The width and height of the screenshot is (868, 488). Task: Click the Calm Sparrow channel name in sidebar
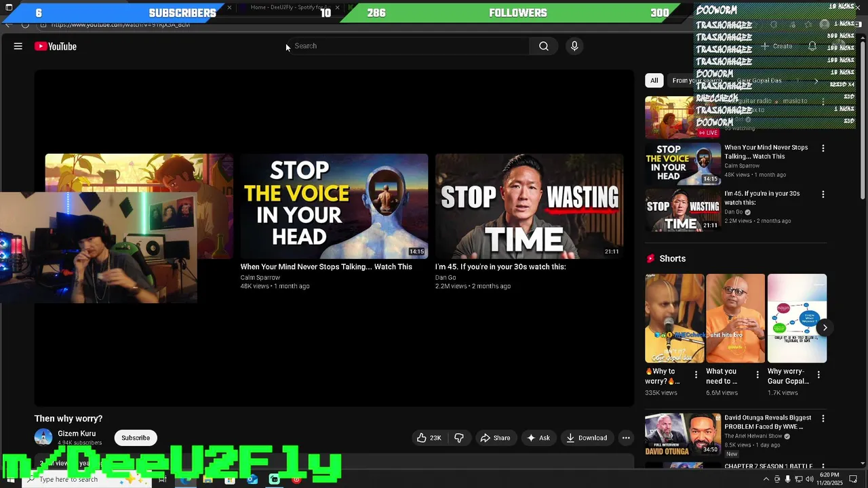(742, 165)
